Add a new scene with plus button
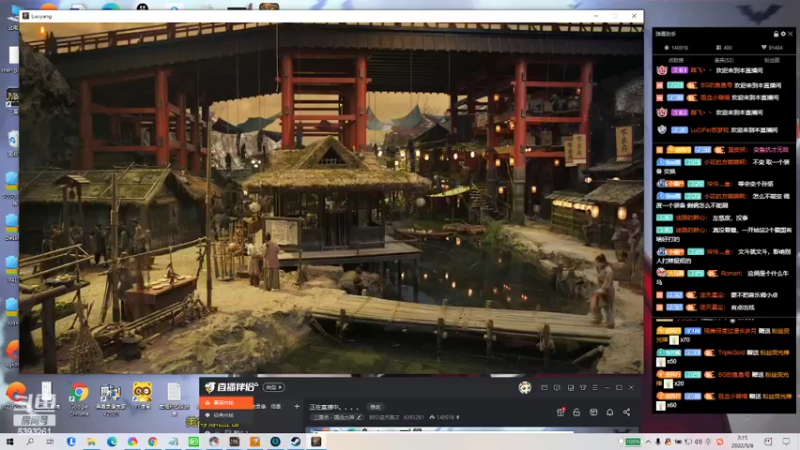Screen dimensions: 800x450 point(297,406)
